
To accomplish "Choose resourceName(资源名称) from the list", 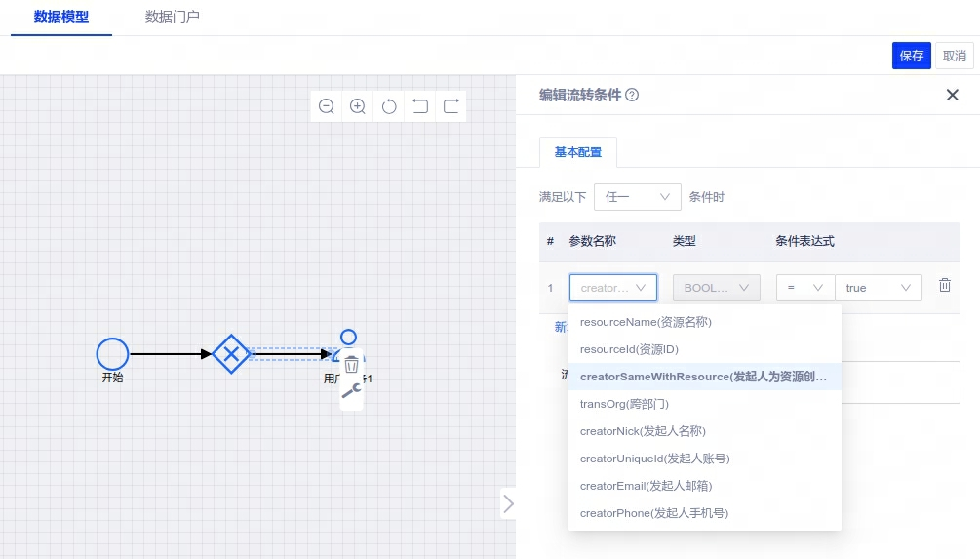I will pos(646,322).
